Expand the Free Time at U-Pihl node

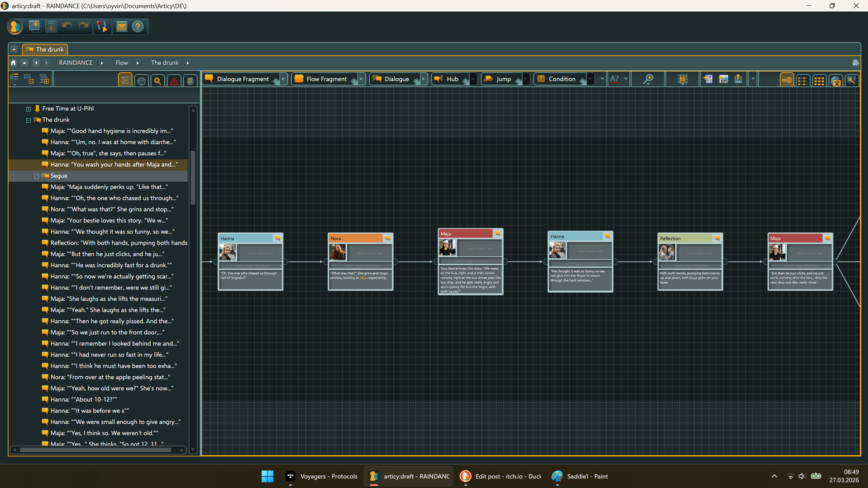(x=29, y=109)
